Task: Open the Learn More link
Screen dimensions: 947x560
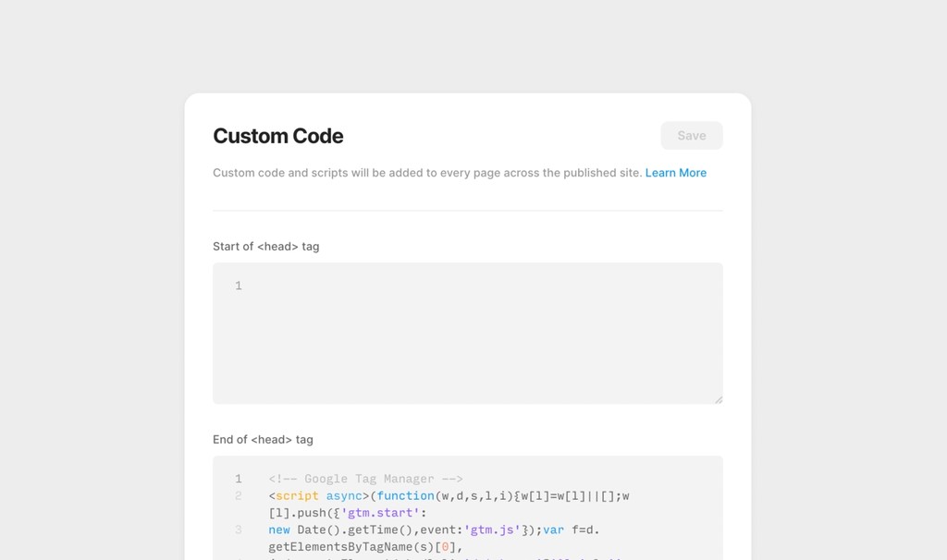Action: coord(676,173)
